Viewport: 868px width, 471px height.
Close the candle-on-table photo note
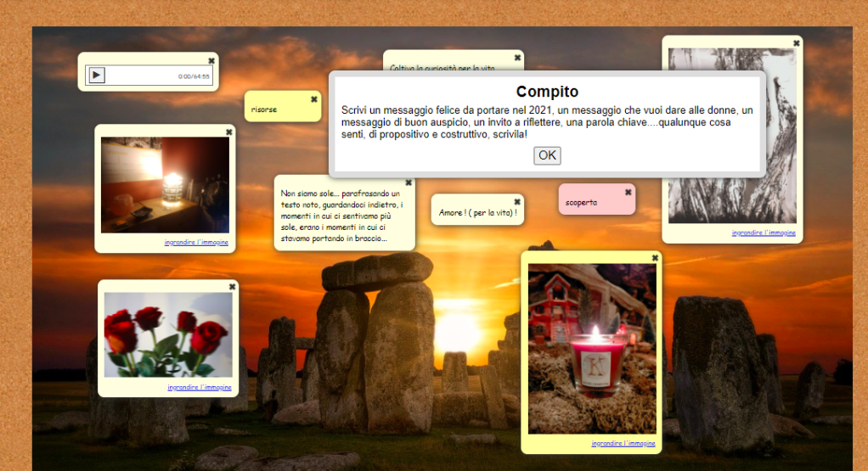pyautogui.click(x=228, y=132)
